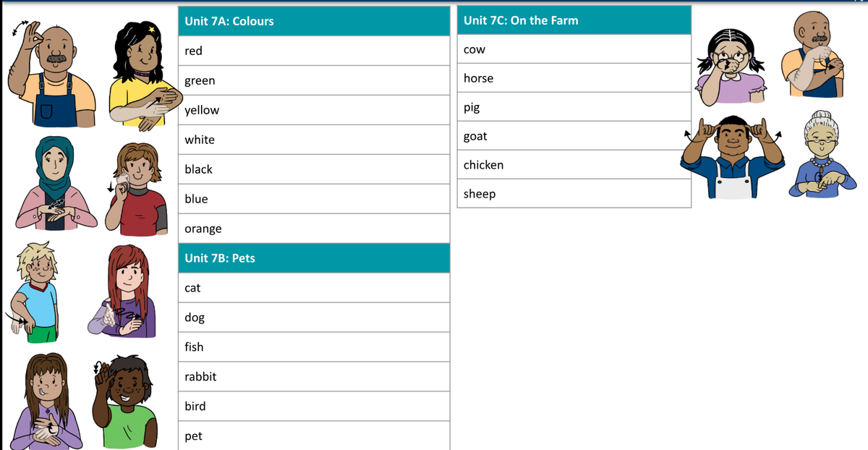Select the "fish" row under Pets
Image resolution: width=868 pixels, height=450 pixels.
314,347
